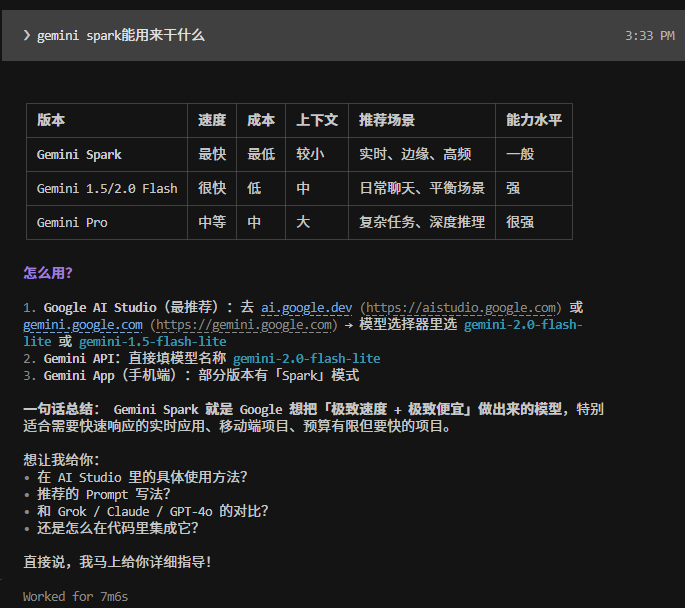This screenshot has width=685, height=608.
Task: Click the 复杂任务、深度推理 cell
Action: pos(422,222)
